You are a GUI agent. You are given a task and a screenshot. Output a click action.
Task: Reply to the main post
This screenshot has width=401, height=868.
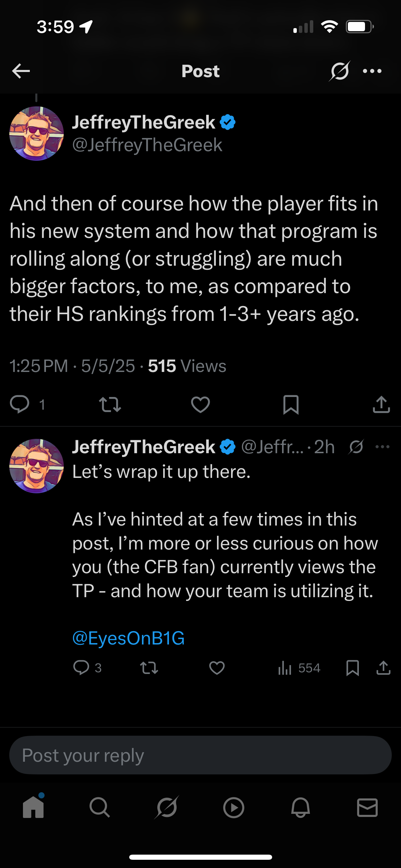click(x=20, y=404)
